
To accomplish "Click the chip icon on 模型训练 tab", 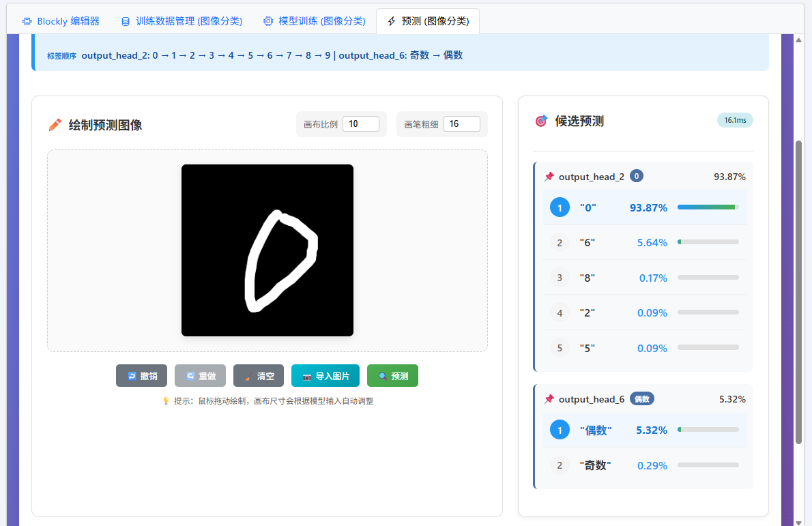I will (x=267, y=21).
